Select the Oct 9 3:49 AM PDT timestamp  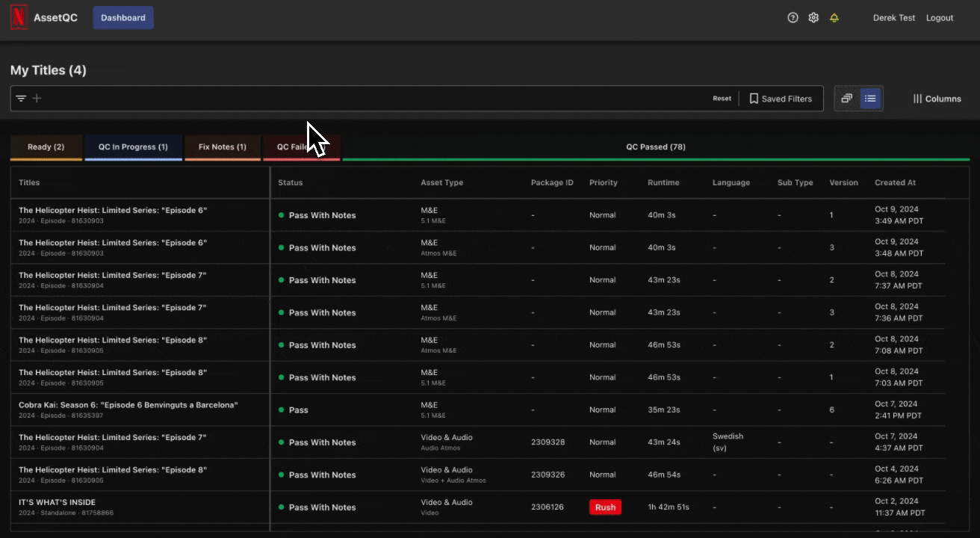pyautogui.click(x=899, y=215)
